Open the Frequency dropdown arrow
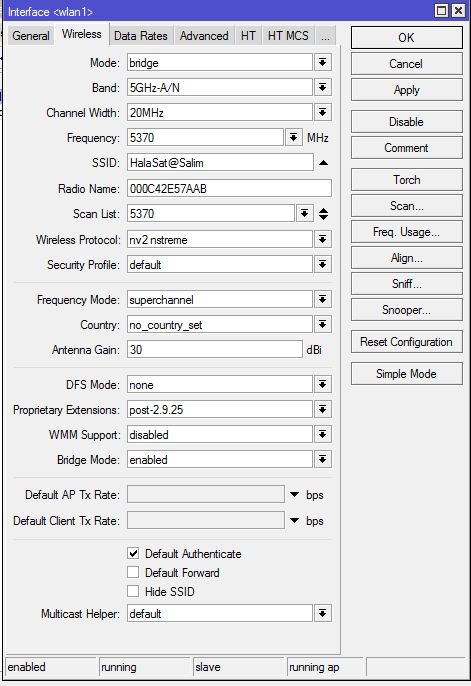 point(293,138)
